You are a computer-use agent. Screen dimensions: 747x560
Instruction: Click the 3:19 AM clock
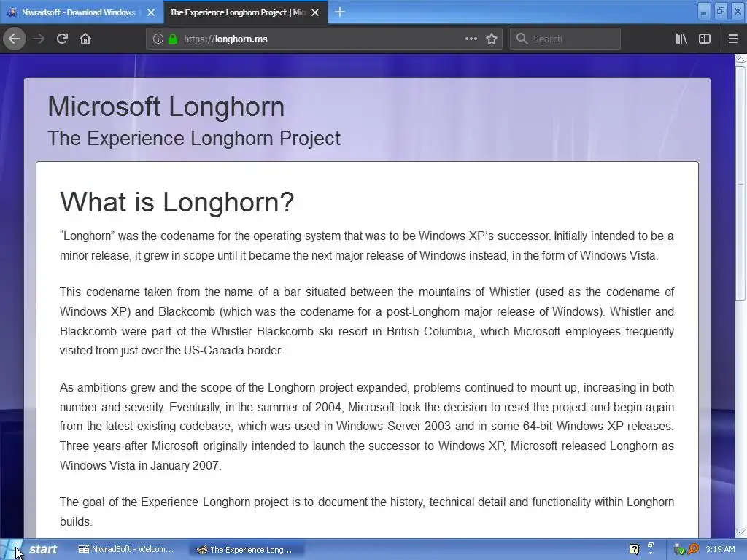click(x=720, y=549)
